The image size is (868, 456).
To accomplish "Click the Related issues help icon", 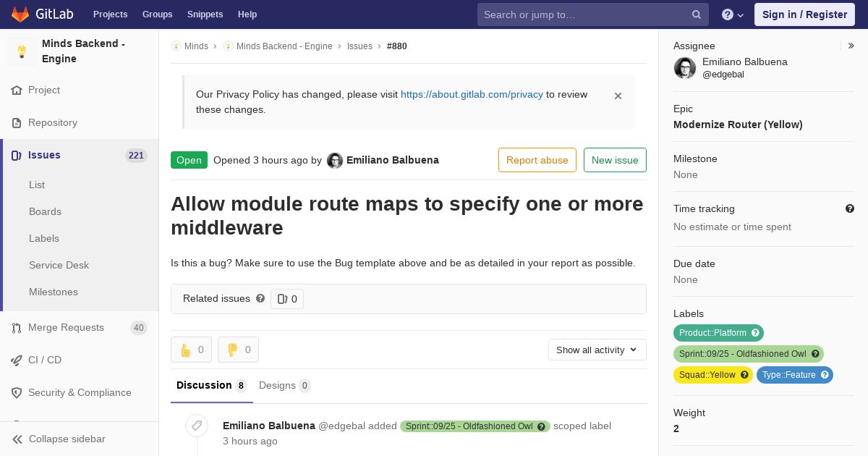I will coord(260,298).
